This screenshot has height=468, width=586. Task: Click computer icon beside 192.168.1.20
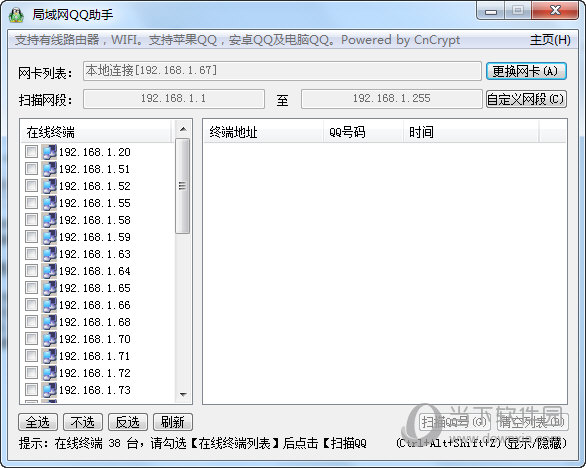tap(49, 152)
